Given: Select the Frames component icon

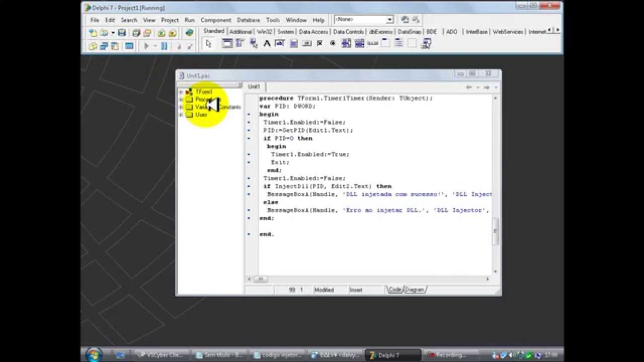Looking at the screenshot, I should pos(227,44).
